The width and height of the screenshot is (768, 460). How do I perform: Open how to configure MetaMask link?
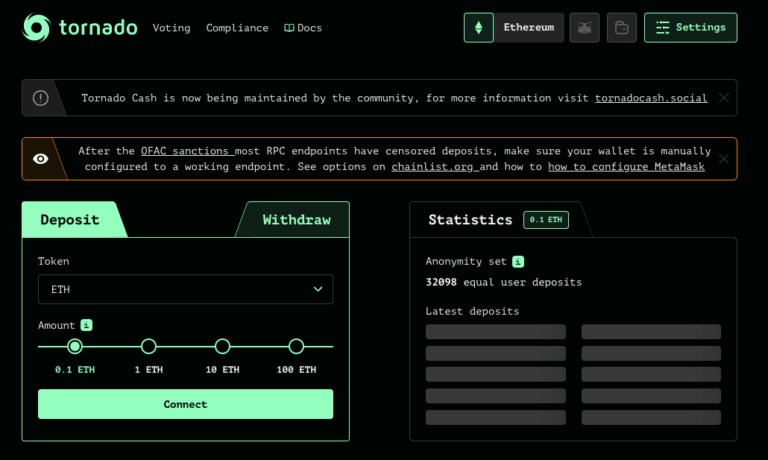[x=626, y=167]
